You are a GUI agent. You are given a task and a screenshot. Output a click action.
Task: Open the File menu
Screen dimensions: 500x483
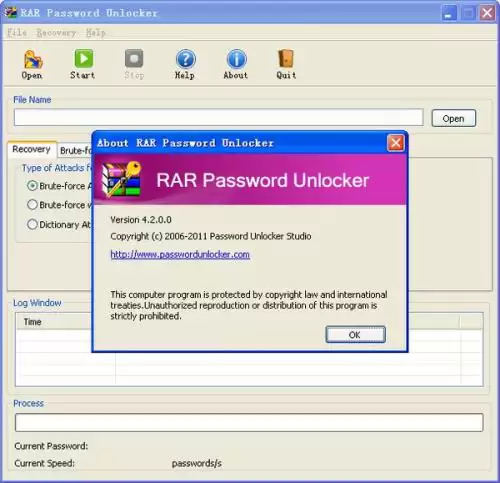coord(17,33)
